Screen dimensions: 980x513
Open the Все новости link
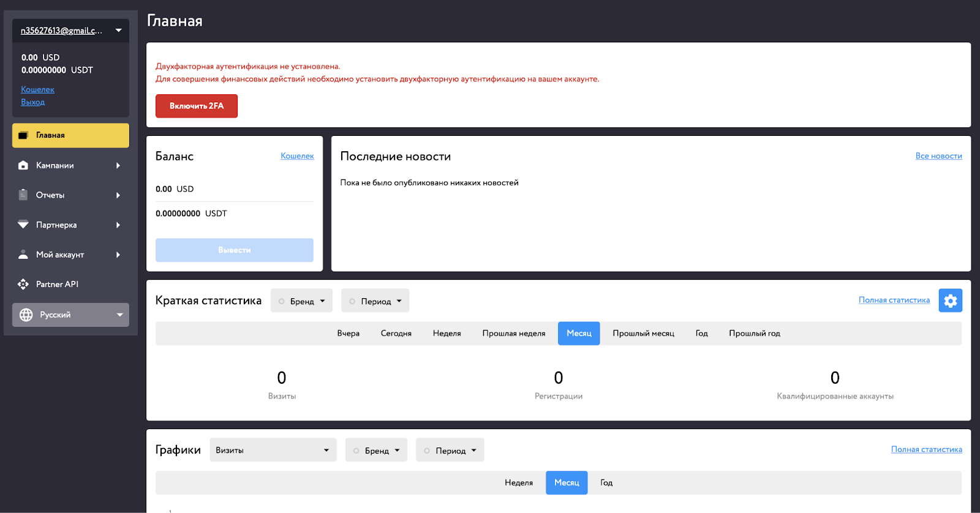click(938, 156)
